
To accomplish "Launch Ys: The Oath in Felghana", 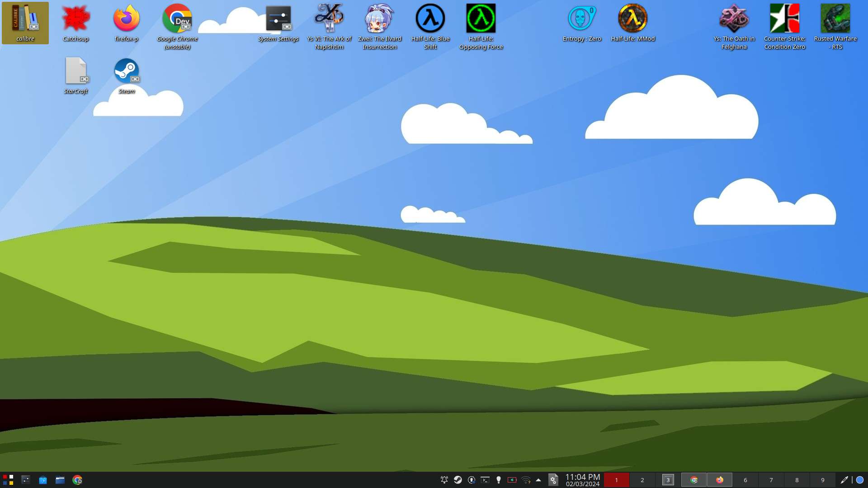I will pos(734,27).
